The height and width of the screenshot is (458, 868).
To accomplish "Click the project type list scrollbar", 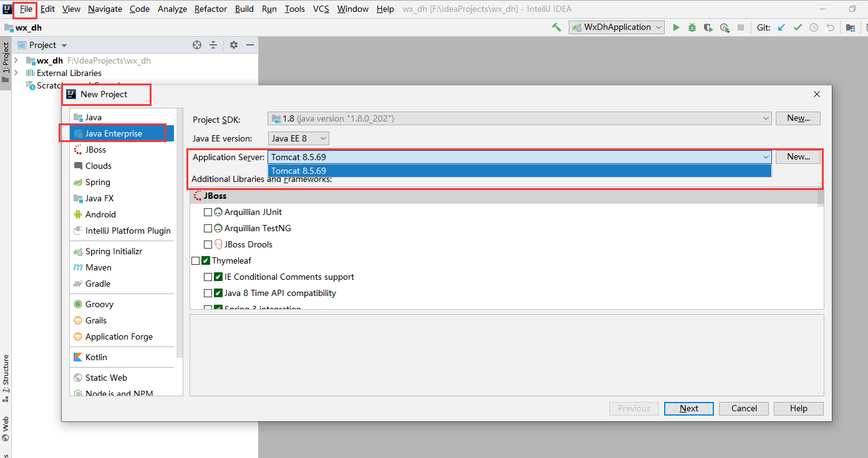I will click(180, 234).
